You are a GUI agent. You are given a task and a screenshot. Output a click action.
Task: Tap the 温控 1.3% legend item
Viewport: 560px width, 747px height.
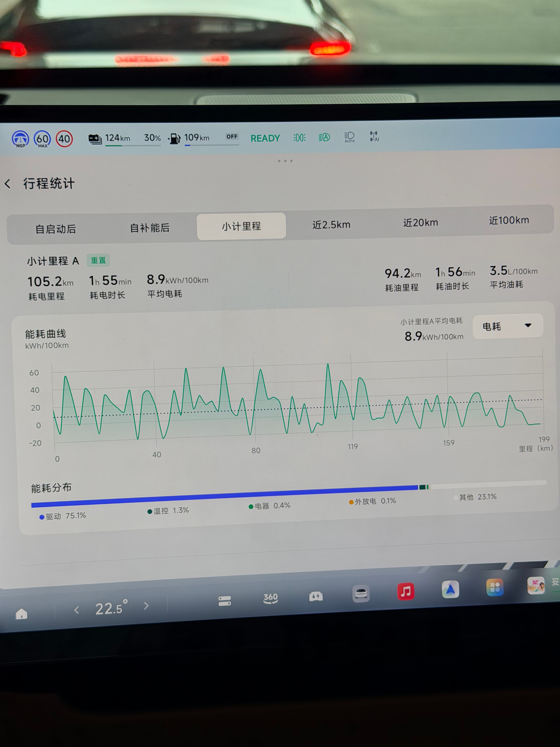point(168,511)
